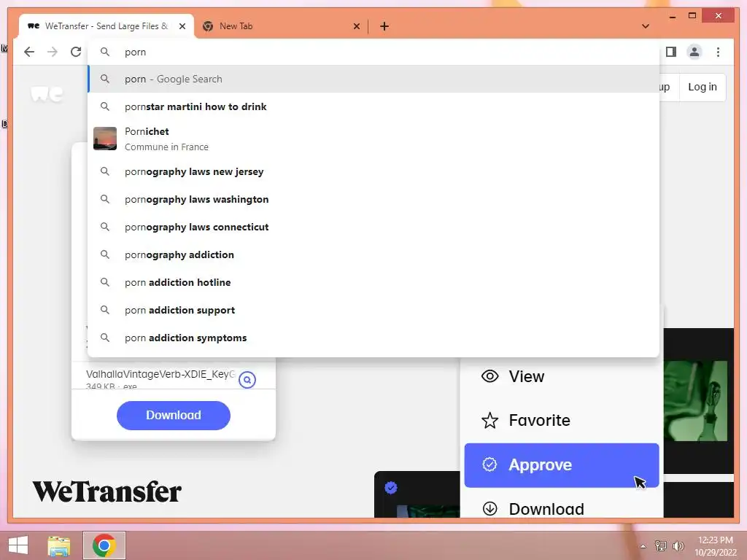Go back with the browser back arrow
The width and height of the screenshot is (747, 560).
point(29,52)
